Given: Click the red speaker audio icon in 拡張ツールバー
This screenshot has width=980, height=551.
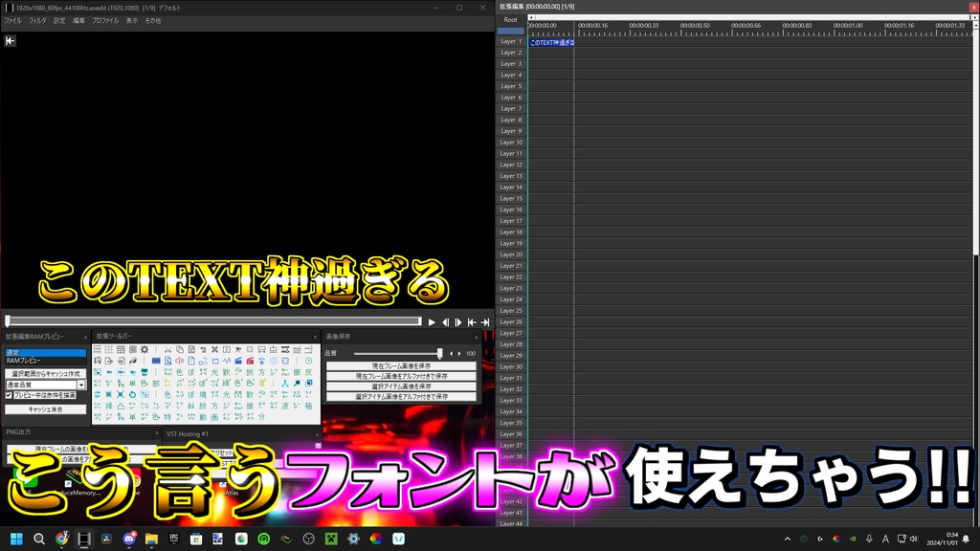Looking at the screenshot, I should (179, 361).
